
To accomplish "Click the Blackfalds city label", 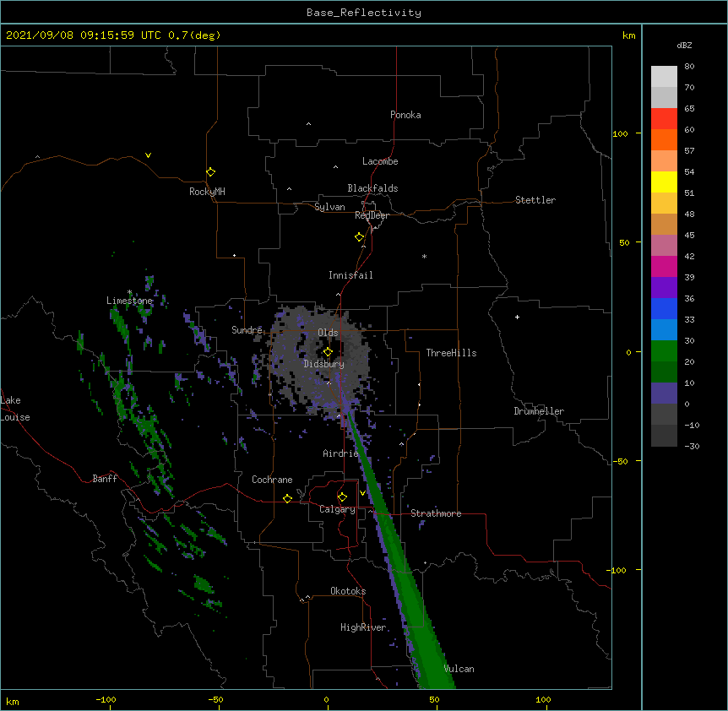I will tap(372, 188).
